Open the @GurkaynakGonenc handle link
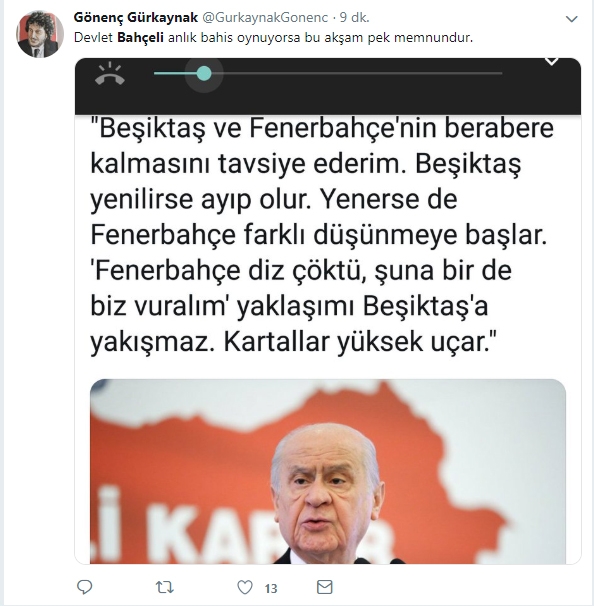This screenshot has height=606, width=594. [265, 17]
